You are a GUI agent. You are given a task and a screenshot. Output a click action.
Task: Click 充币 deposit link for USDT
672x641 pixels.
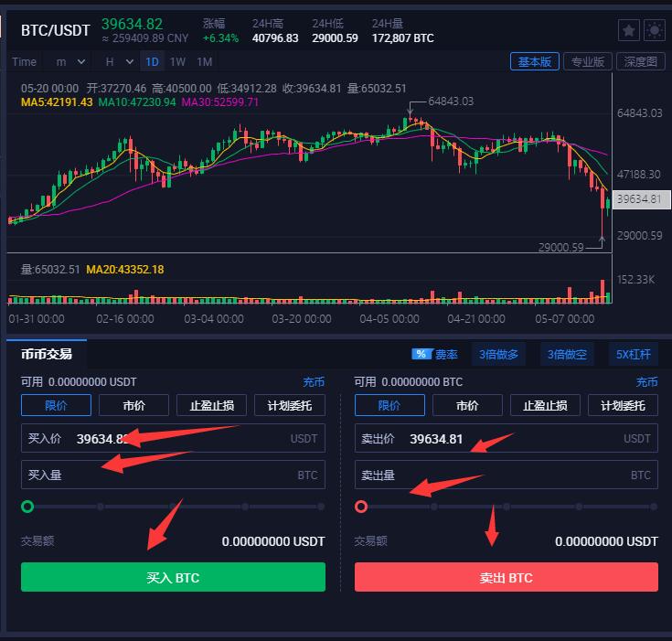(314, 382)
